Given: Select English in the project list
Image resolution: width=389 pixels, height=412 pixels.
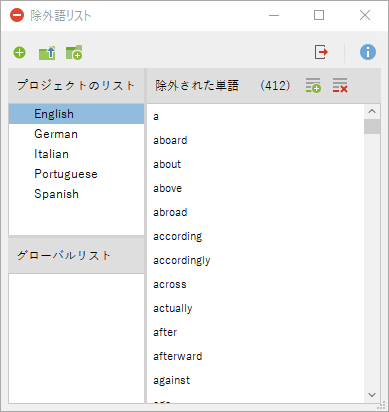Looking at the screenshot, I should 76,114.
